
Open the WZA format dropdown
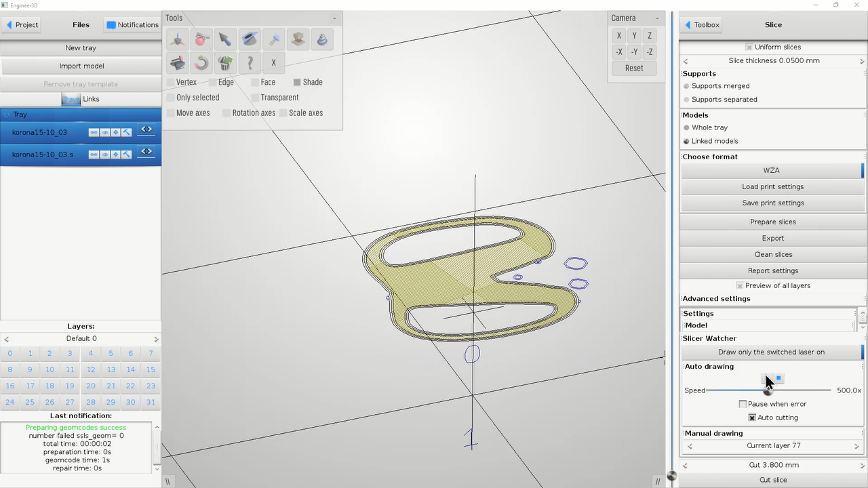(772, 170)
